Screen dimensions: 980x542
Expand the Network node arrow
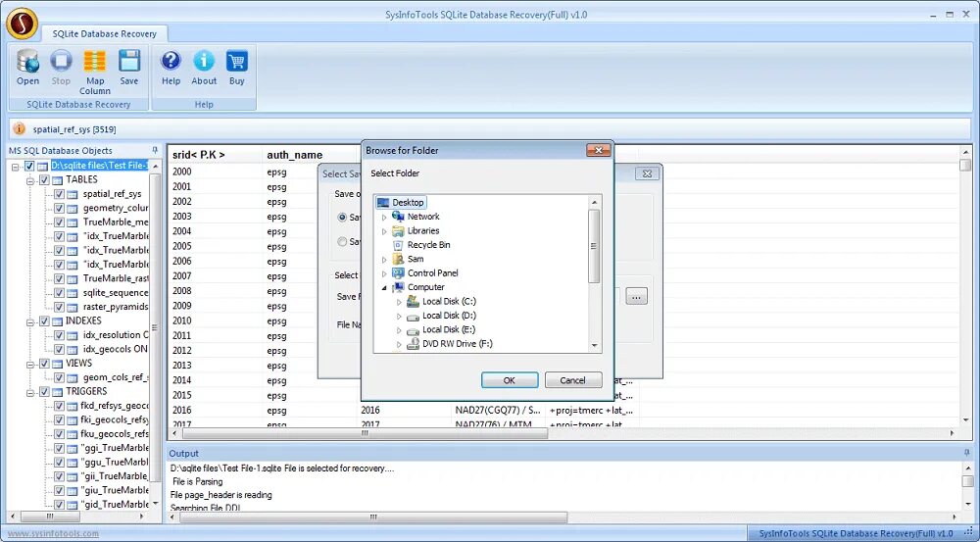point(384,217)
